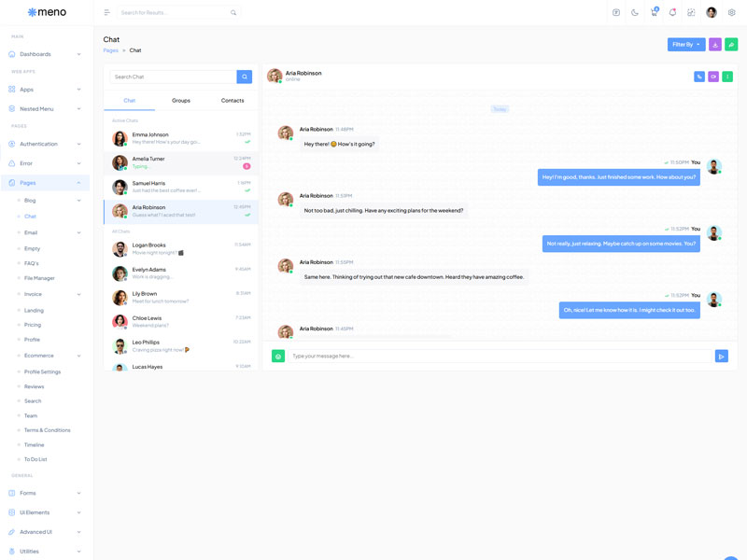Image resolution: width=747 pixels, height=560 pixels.
Task: Toggle the sidebar with hamburger icon
Action: 106,13
